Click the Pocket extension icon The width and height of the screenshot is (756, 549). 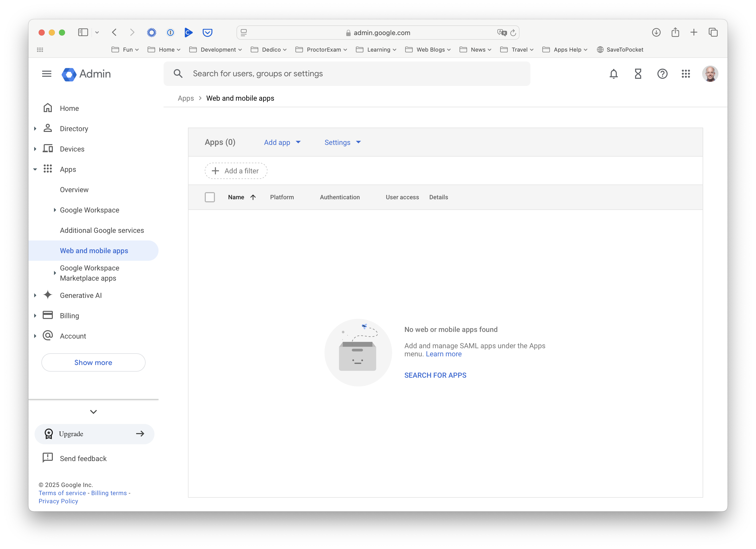207,32
